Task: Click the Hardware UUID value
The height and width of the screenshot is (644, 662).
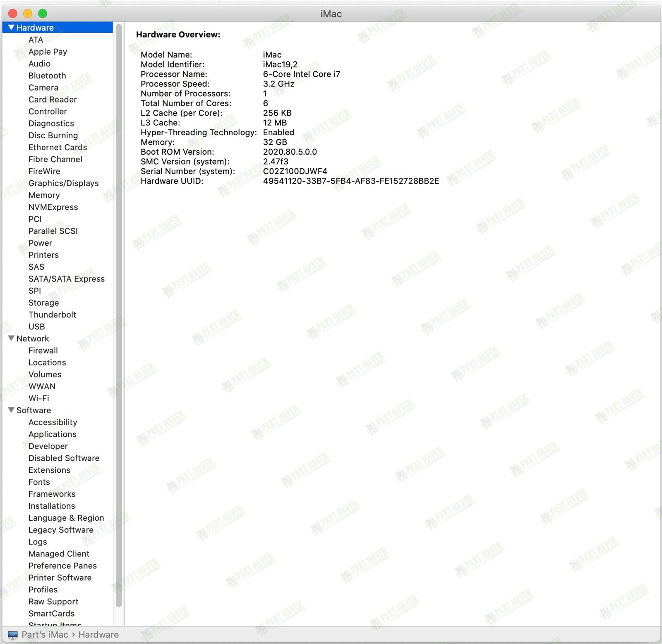Action: [351, 181]
